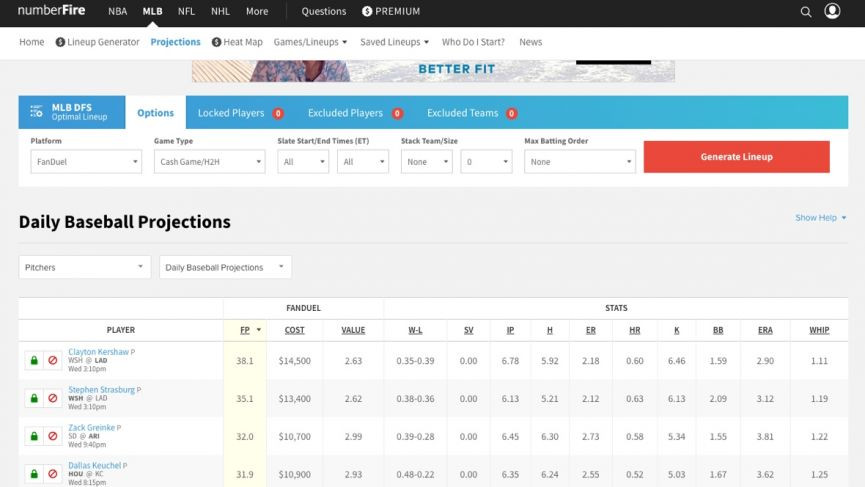Screen dimensions: 865x487
Task: Click Kershaw's $14,500 cost cell
Action: (295, 361)
